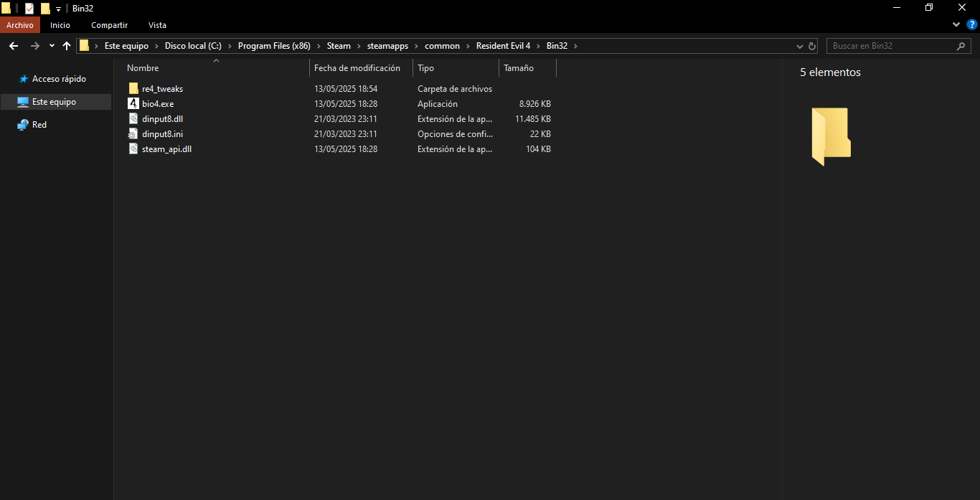Viewport: 980px width, 500px height.
Task: Click the 104 KB size cell
Action: [538, 149]
